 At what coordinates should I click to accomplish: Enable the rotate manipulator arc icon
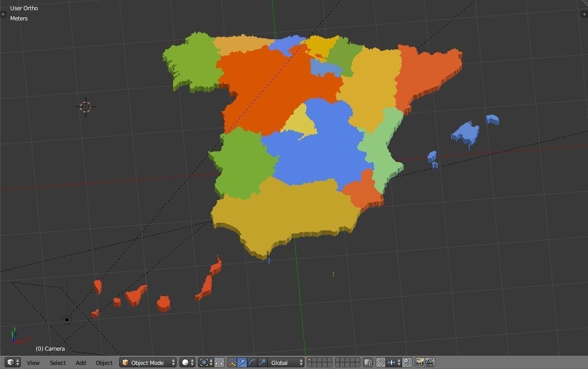click(x=252, y=362)
